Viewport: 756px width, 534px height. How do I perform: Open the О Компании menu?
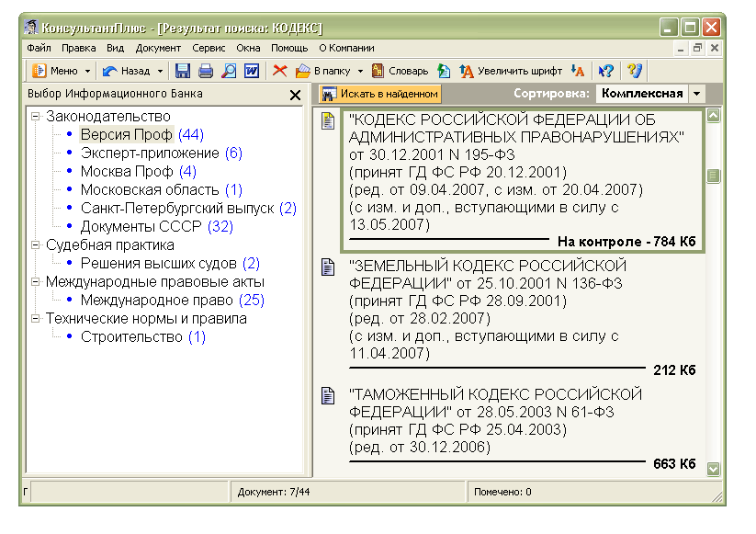click(346, 48)
